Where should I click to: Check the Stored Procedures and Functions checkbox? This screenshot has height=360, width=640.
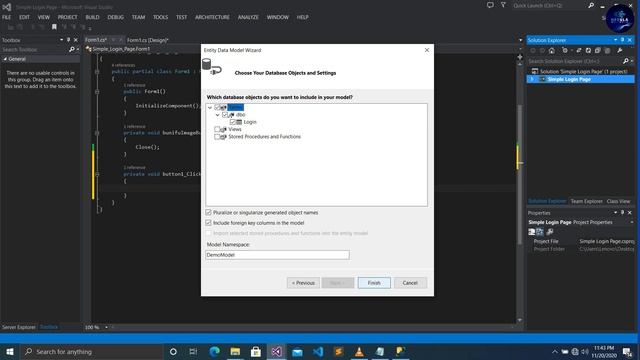coord(217,137)
